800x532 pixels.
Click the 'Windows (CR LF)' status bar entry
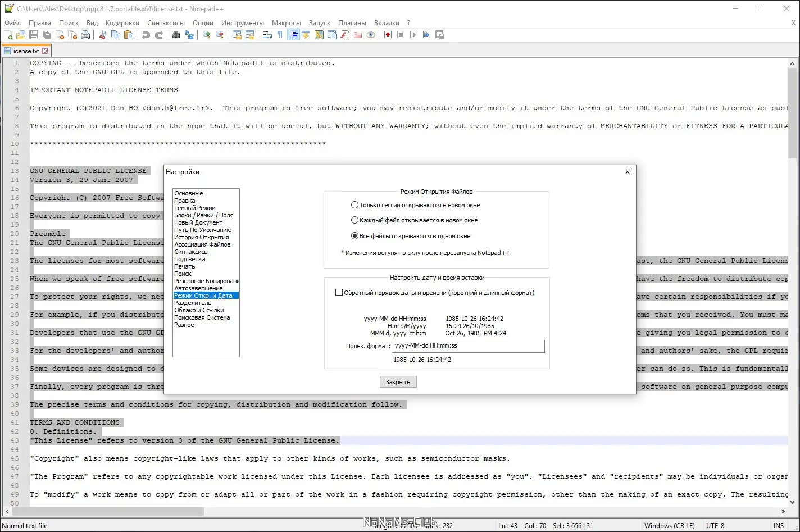click(x=670, y=526)
